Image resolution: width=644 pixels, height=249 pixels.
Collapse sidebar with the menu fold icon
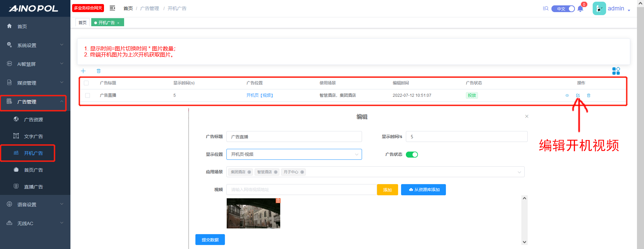pyautogui.click(x=112, y=8)
